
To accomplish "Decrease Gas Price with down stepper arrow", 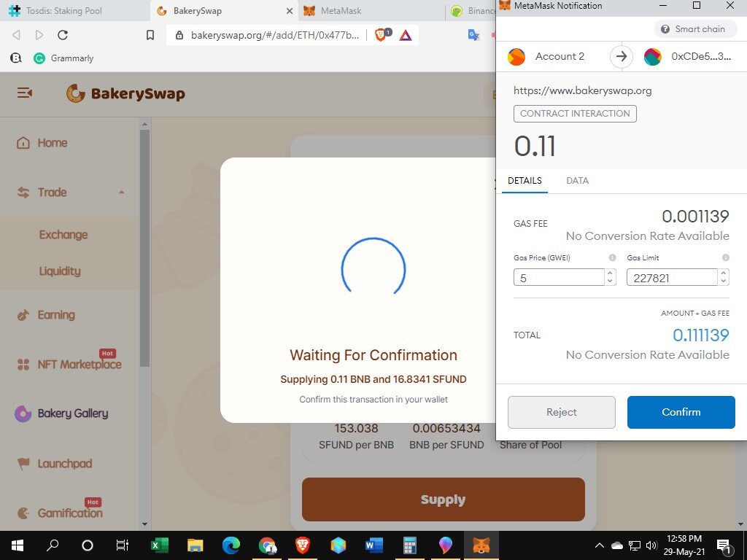I will click(610, 281).
